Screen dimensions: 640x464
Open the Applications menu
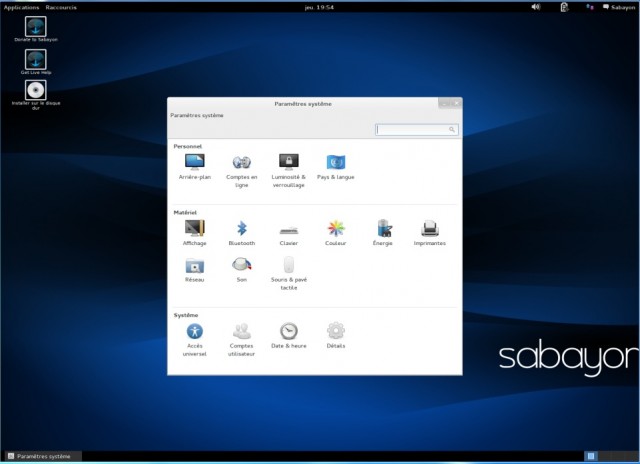[21, 7]
